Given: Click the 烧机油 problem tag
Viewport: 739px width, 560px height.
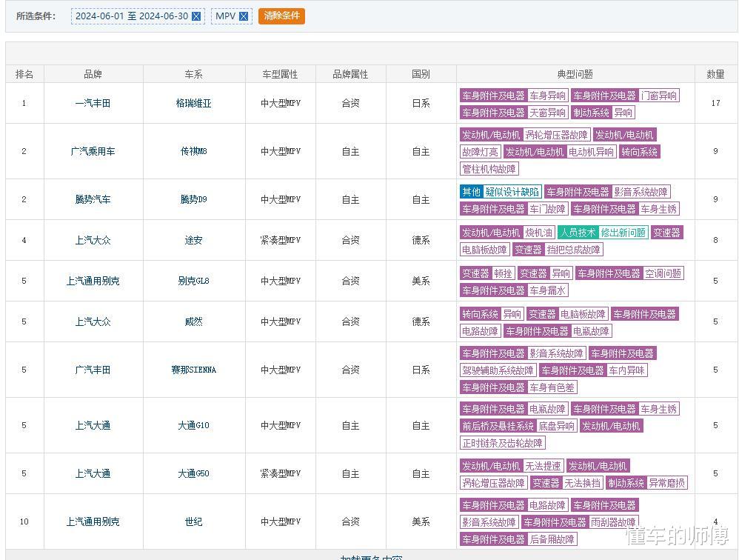Looking at the screenshot, I should tap(538, 233).
